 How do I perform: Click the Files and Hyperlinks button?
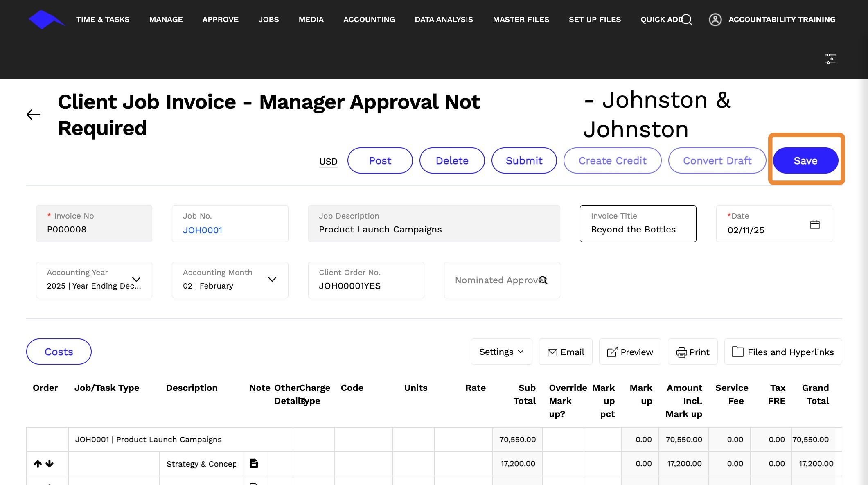pos(782,352)
